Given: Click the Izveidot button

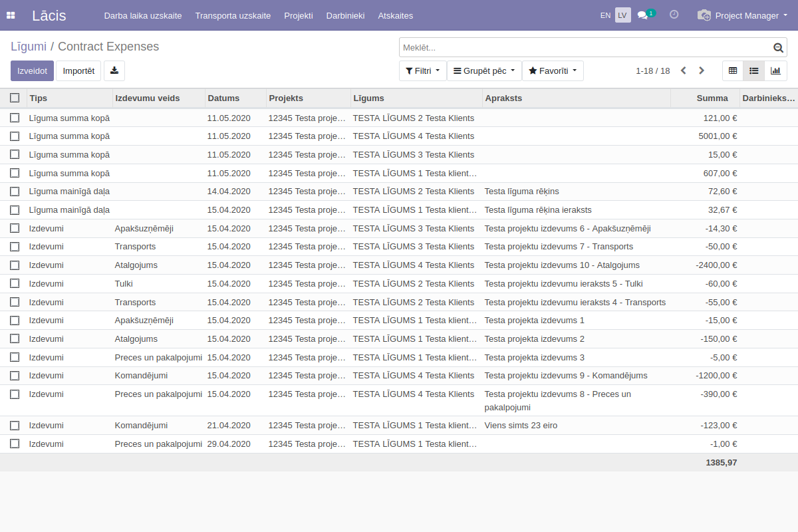Looking at the screenshot, I should pyautogui.click(x=32, y=70).
